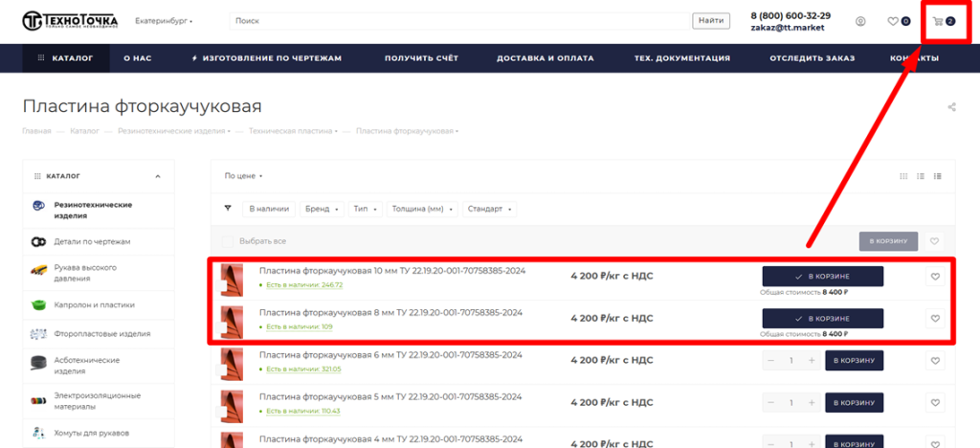Open the 'По цене' sorting dropdown
The width and height of the screenshot is (980, 448).
(243, 176)
